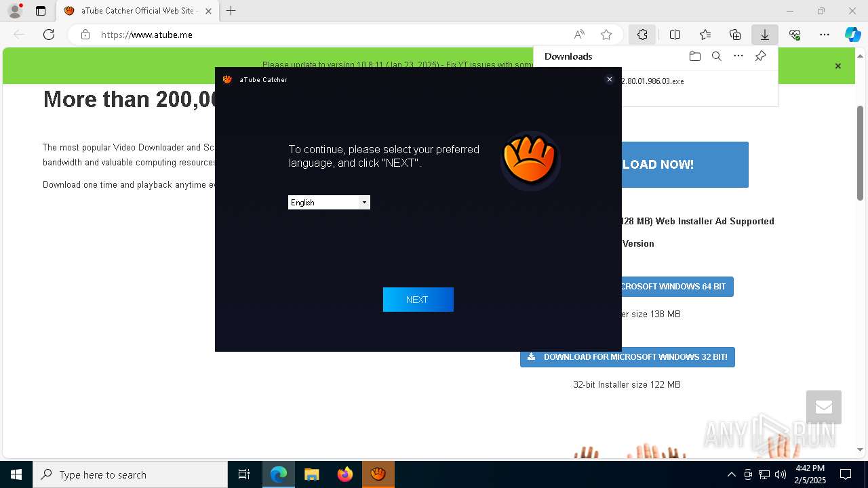Open the mail contact widget
The image size is (868, 488).
[x=824, y=407]
